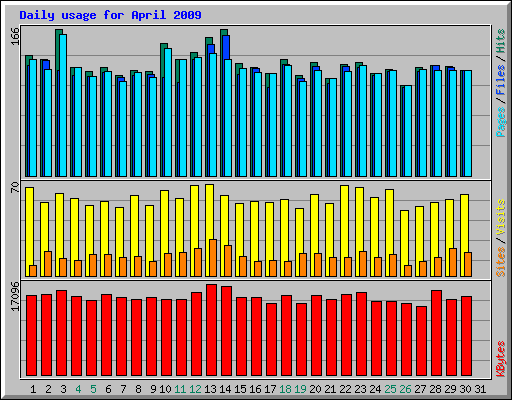Screen dimensions: 512x400
Task: Click the cyan Pages bar for day 26
Action: (x=408, y=131)
